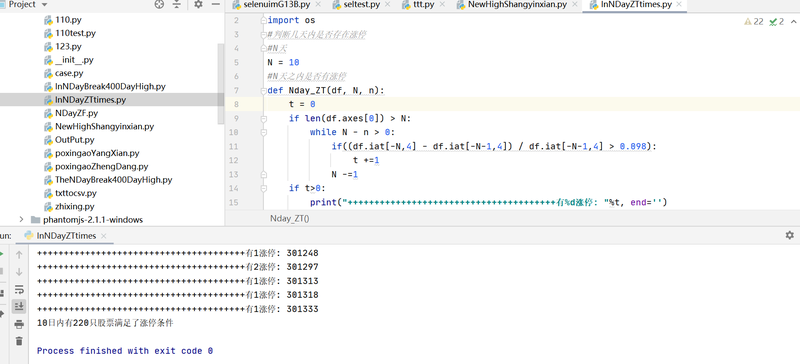Clear all Run console output
800x364 pixels.
[19, 341]
